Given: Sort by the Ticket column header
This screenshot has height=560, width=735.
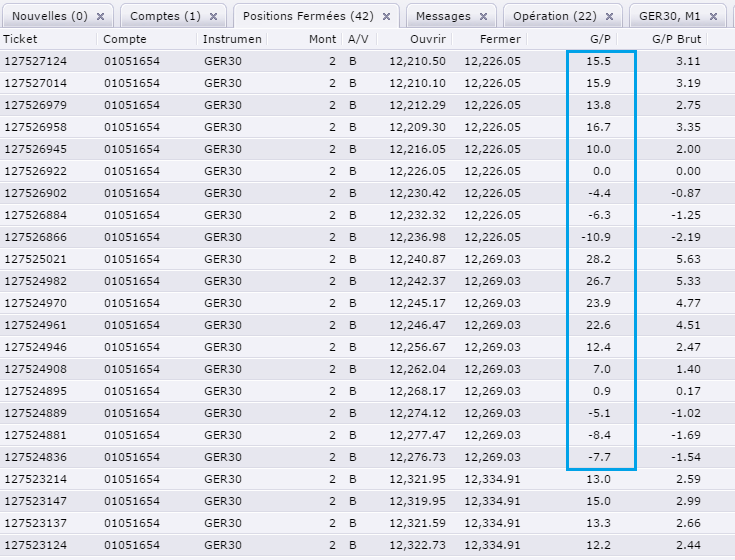Looking at the screenshot, I should pos(20,39).
